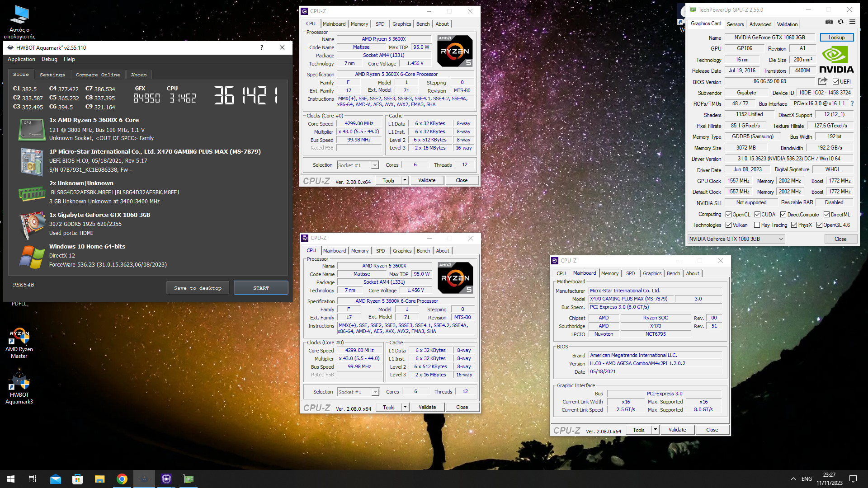Click Aquamark title bar help question mark
Viewport: 868px width, 488px height.
tap(261, 47)
